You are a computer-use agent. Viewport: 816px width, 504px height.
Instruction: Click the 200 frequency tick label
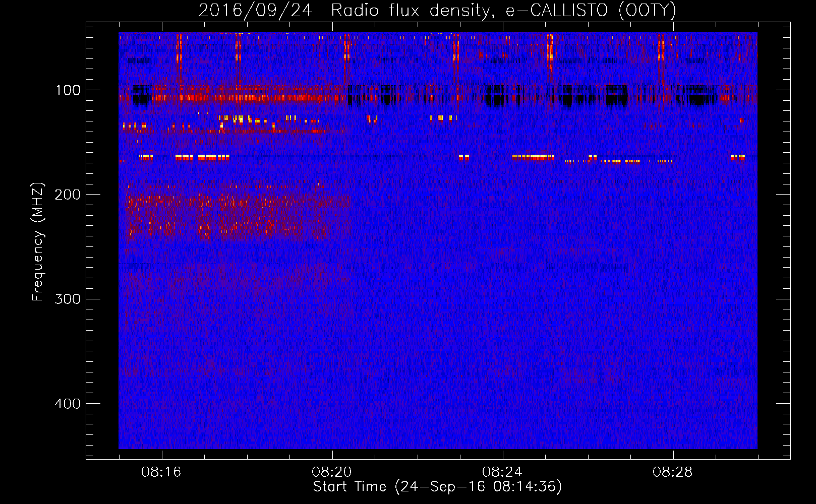[x=68, y=195]
